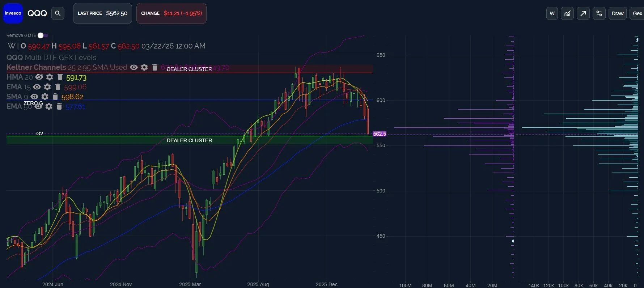Screen dimensions: 644x288
Task: Toggle the Remove 0 DTE switch
Action: pyautogui.click(x=43, y=35)
